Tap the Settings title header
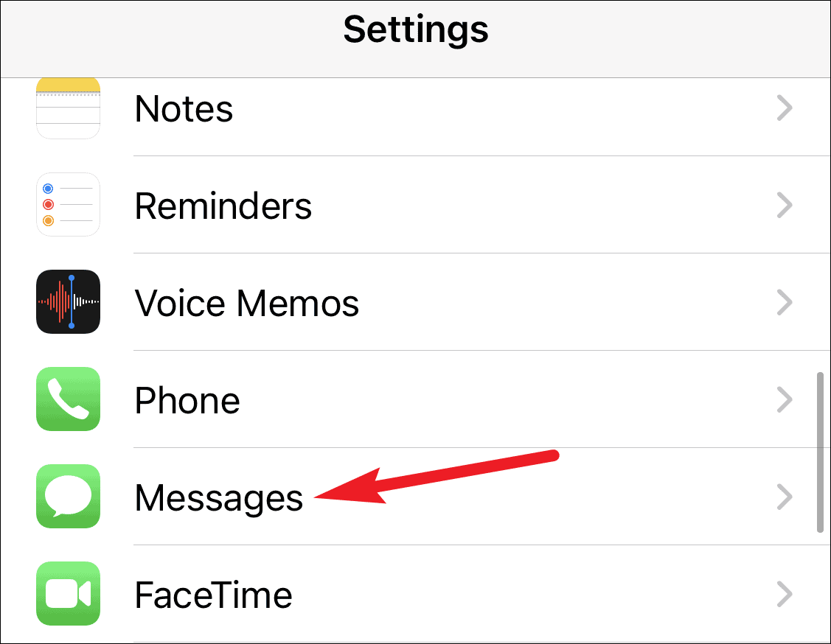 click(x=416, y=29)
